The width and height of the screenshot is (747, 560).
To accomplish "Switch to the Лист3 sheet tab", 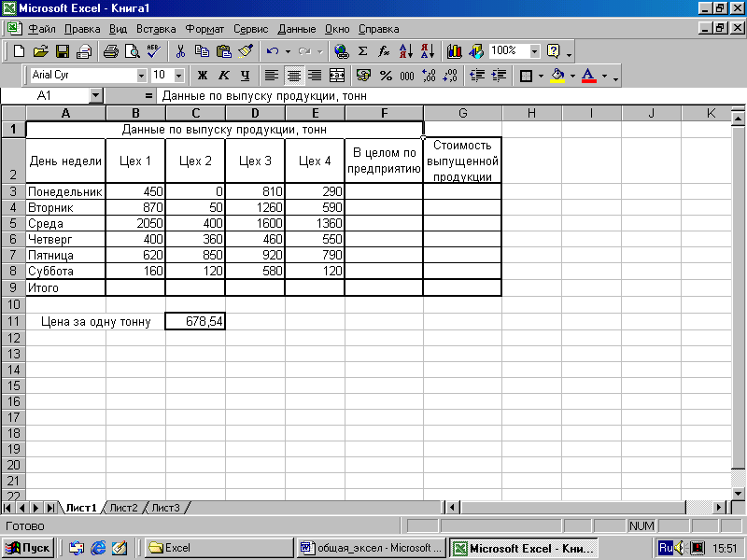I will click(165, 508).
